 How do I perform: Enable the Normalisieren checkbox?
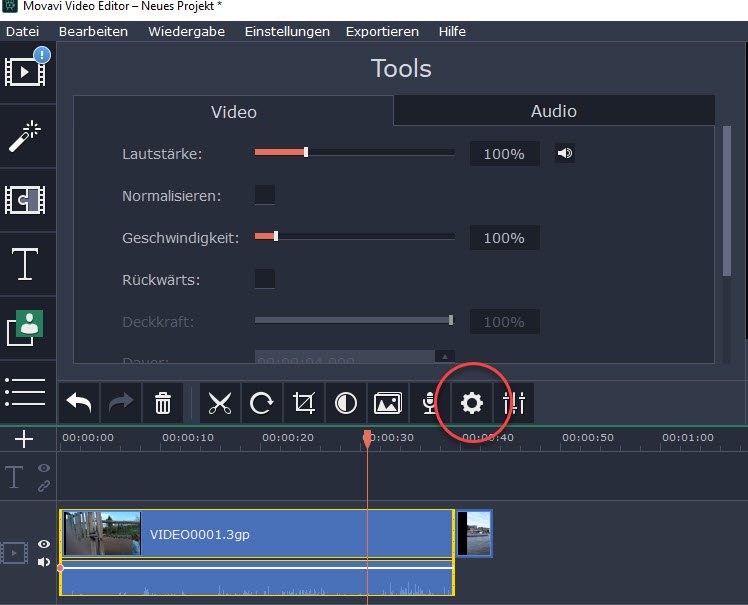click(265, 195)
